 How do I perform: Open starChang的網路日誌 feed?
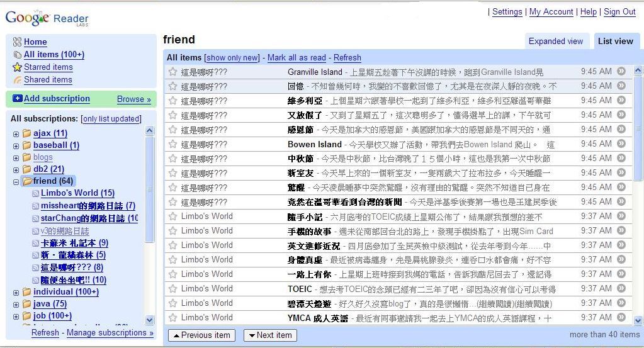click(x=89, y=218)
